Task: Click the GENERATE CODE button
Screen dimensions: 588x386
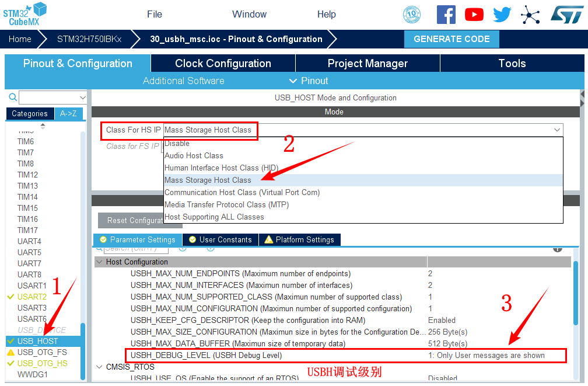Action: click(x=452, y=39)
